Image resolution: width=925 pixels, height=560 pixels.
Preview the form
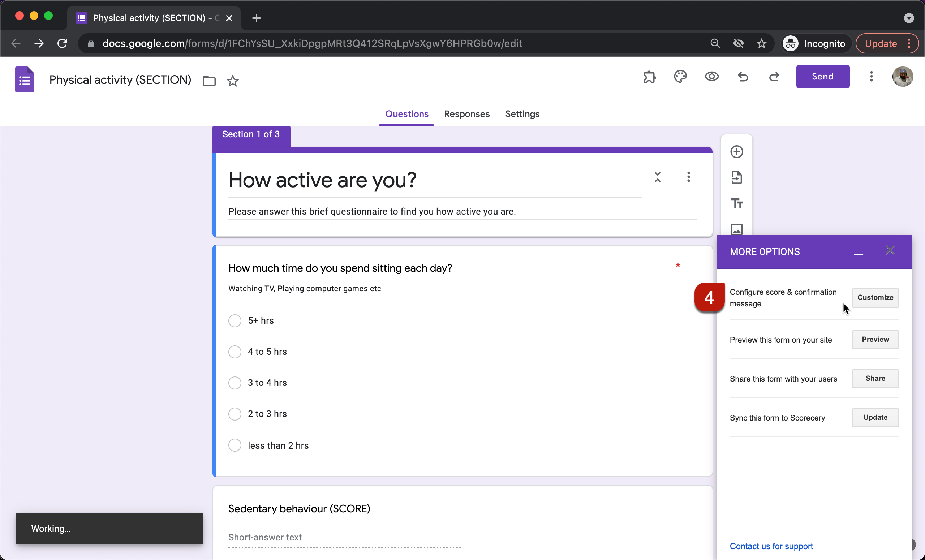click(711, 77)
